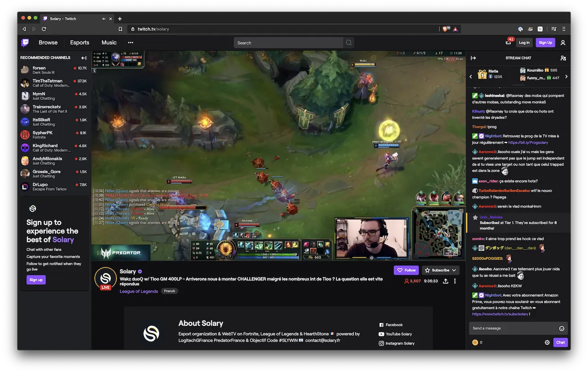
Task: Collapse the recommended channels sidebar
Action: [84, 58]
